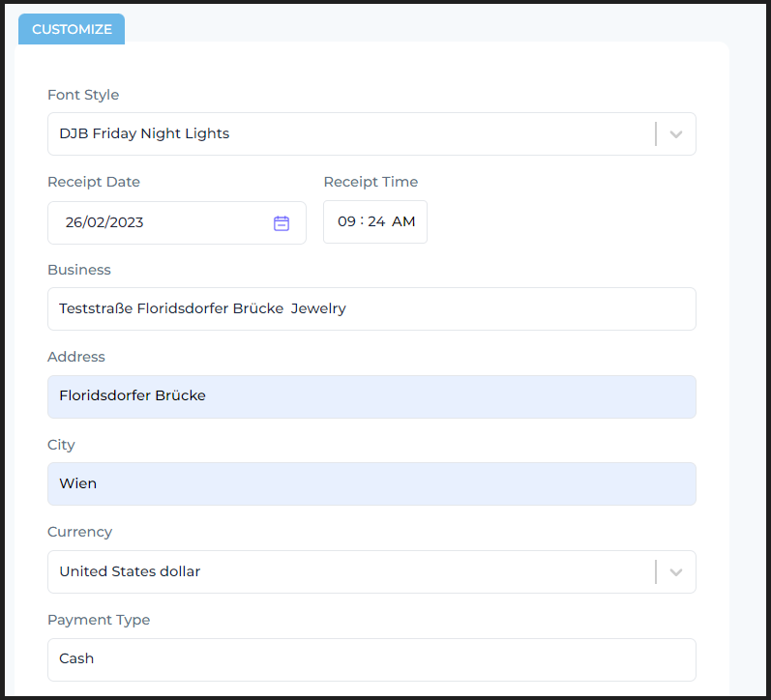Screen dimensions: 771x700
Task: Focus the City field containing Wien
Action: click(371, 483)
